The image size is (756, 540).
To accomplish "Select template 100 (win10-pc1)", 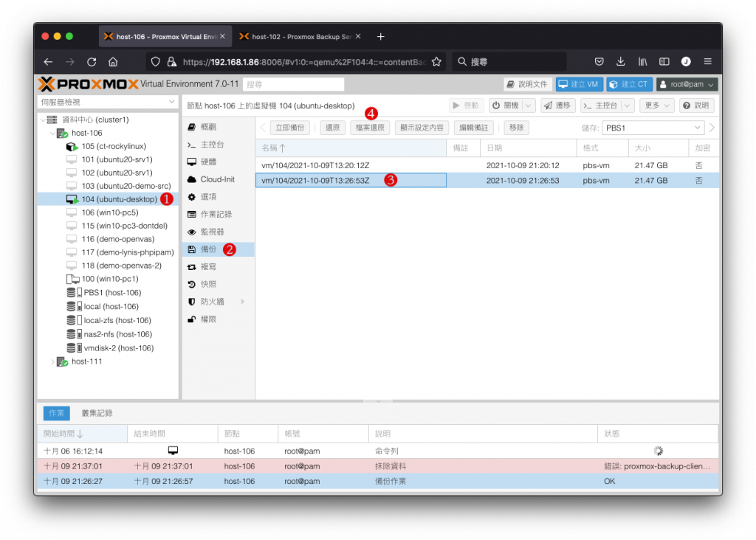I will [x=109, y=279].
